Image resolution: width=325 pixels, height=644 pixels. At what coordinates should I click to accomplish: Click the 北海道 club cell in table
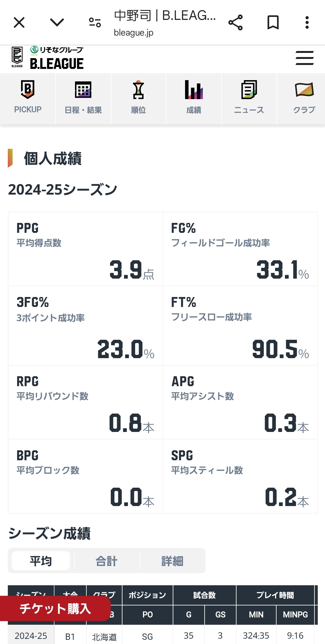coord(104,637)
